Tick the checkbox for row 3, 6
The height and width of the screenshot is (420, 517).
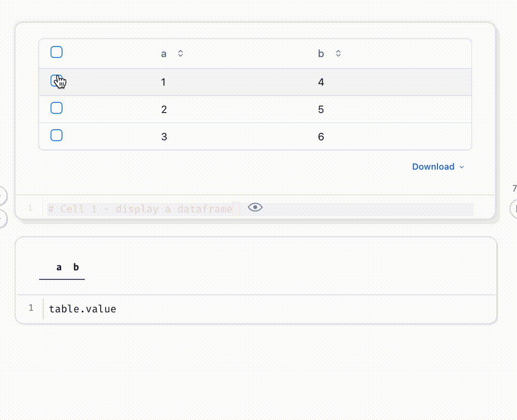pos(56,135)
